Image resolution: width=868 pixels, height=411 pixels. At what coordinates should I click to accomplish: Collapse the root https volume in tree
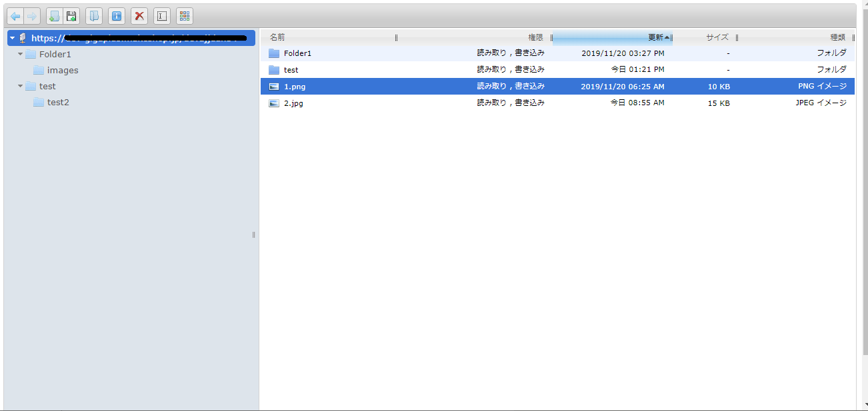click(12, 39)
